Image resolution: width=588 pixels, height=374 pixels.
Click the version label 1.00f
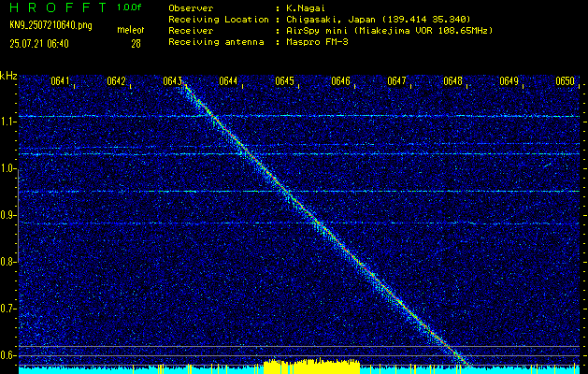click(x=129, y=7)
